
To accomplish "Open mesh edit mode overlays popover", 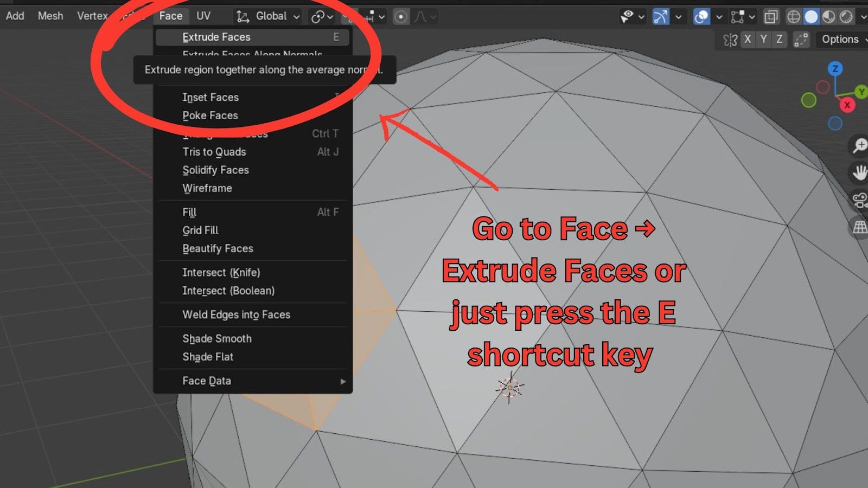I will 743,17.
